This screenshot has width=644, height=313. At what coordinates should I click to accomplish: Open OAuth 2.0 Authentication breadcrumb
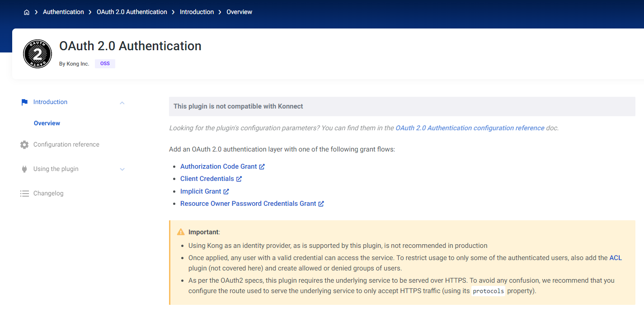pos(132,12)
